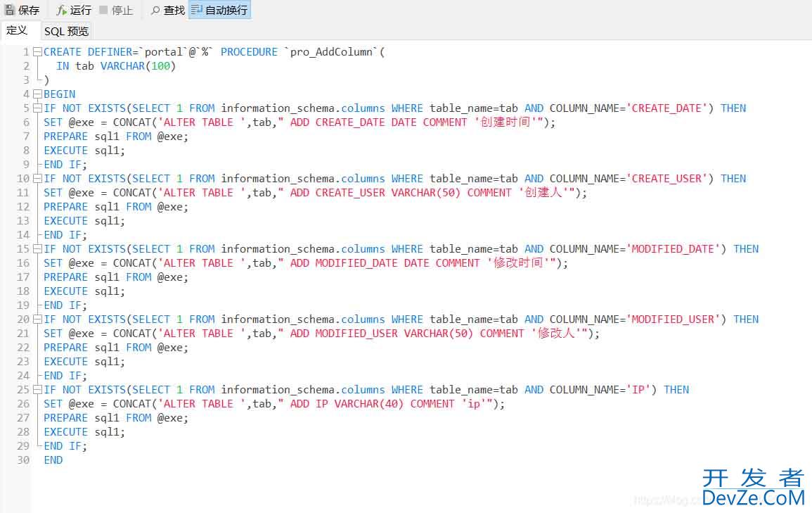Click 'PREPARE sql1 FROM @exe;' on line 7
This screenshot has height=513, width=812.
(x=116, y=137)
